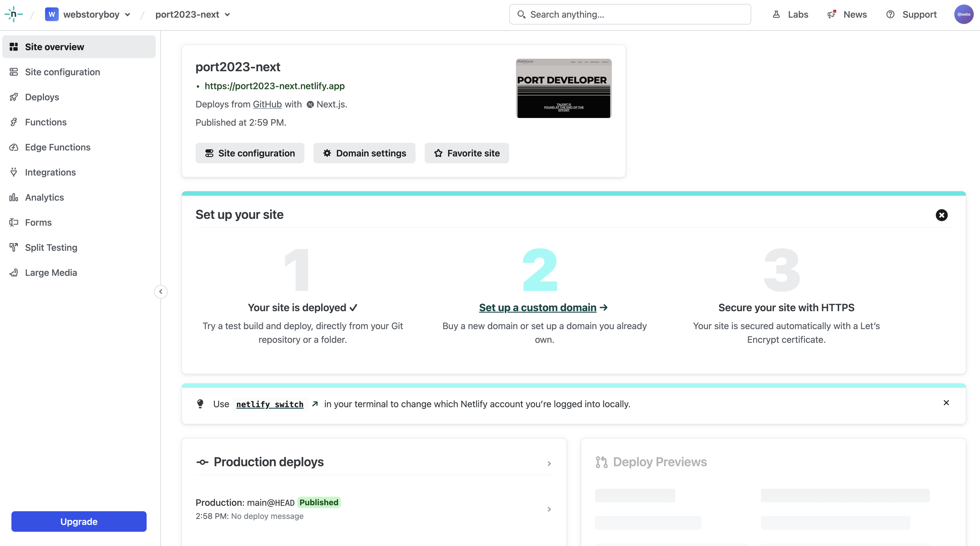Image resolution: width=980 pixels, height=546 pixels.
Task: Expand the port2023-next site dropdown
Action: pos(227,14)
